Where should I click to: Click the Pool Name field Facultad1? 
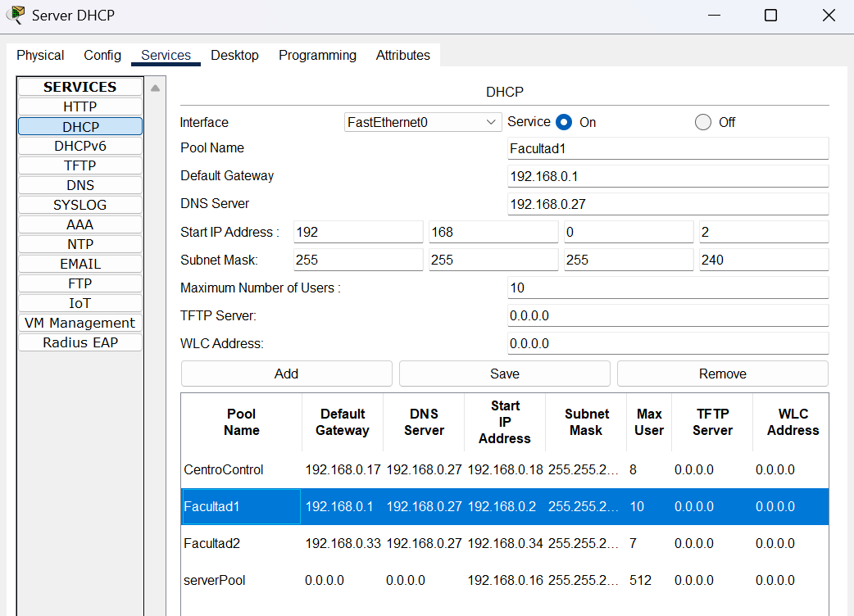(668, 148)
